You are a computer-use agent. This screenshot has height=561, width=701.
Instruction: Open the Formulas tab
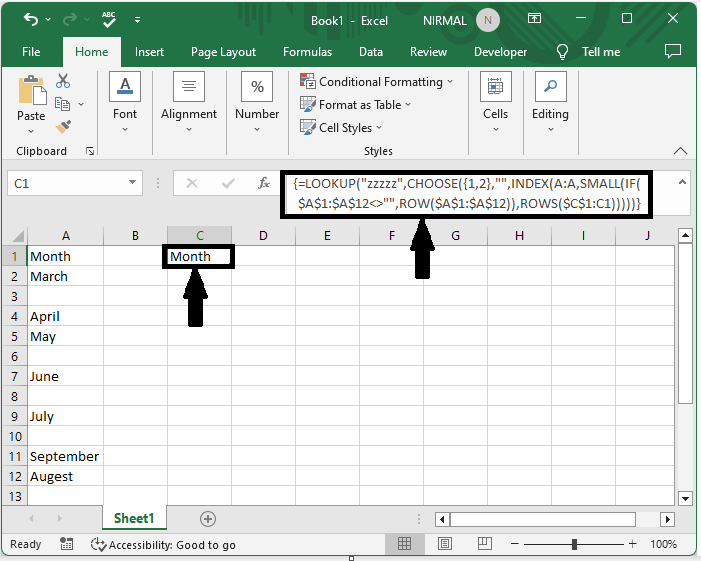[x=307, y=52]
